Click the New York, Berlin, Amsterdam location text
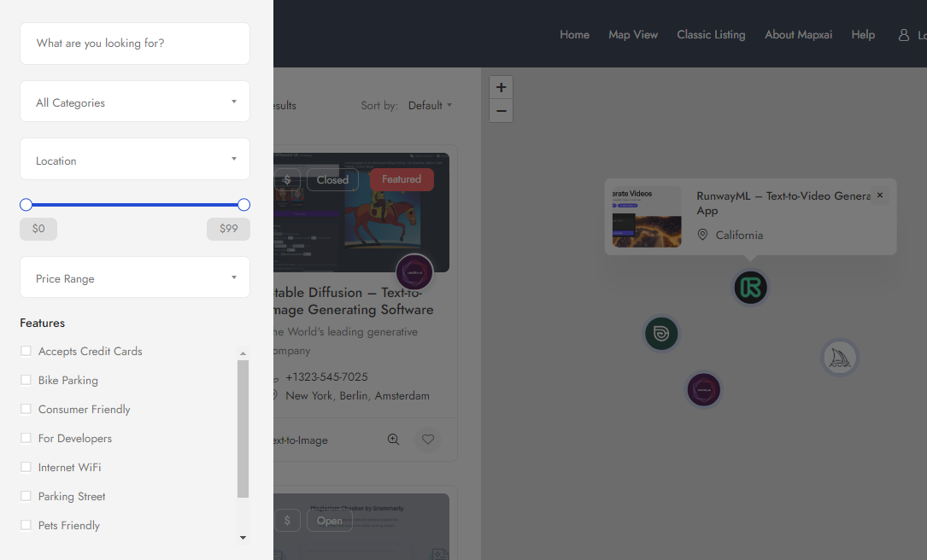 coord(357,396)
